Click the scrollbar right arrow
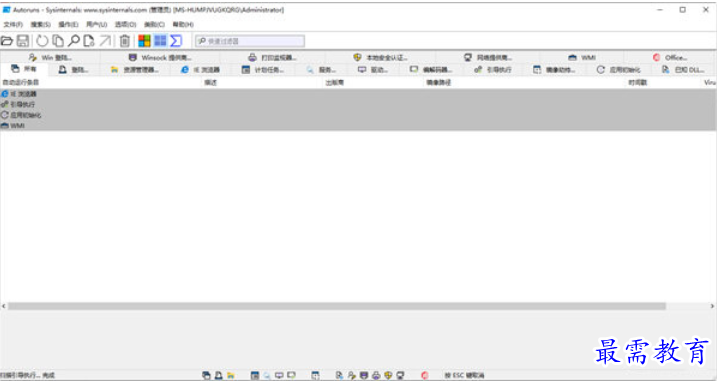717x383 pixels. click(712, 306)
